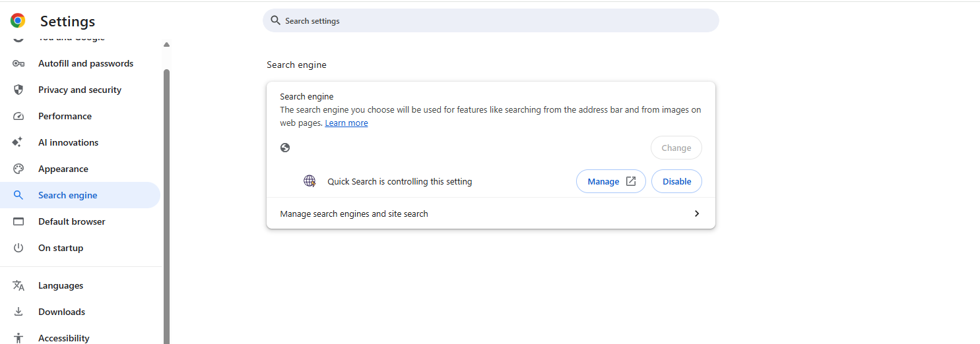Focus the Search settings input field
Image resolution: width=980 pixels, height=344 pixels.
pyautogui.click(x=491, y=21)
